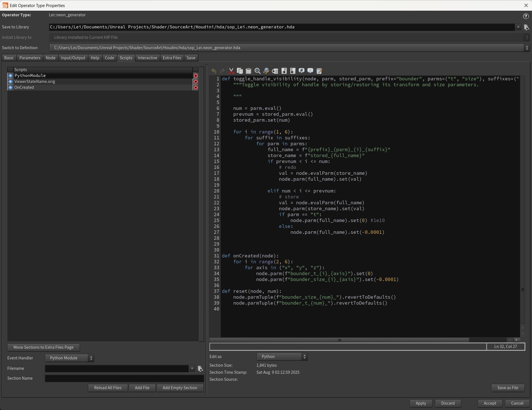Click the Apply button
This screenshot has width=532, height=410.
tap(421, 403)
